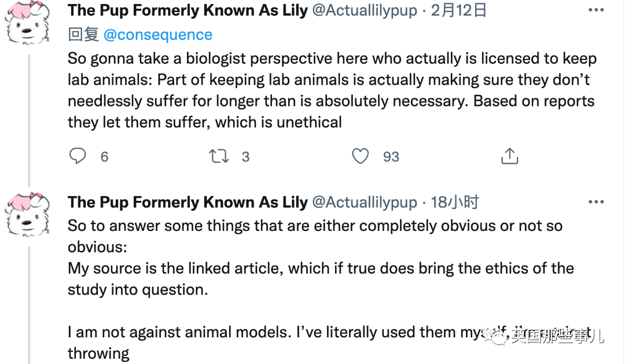The image size is (625, 364).
Task: Click display name on the second tweet
Action: click(x=187, y=202)
